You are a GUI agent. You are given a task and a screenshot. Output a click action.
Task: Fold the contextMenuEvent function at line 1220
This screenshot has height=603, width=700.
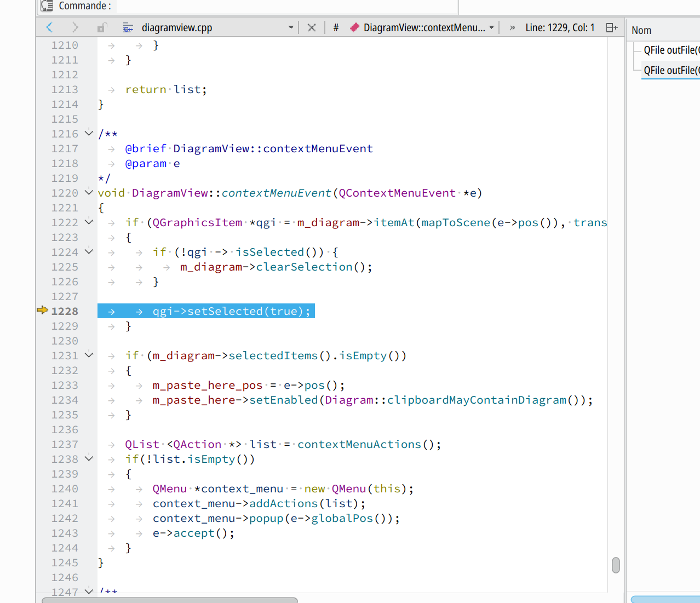[x=89, y=192]
